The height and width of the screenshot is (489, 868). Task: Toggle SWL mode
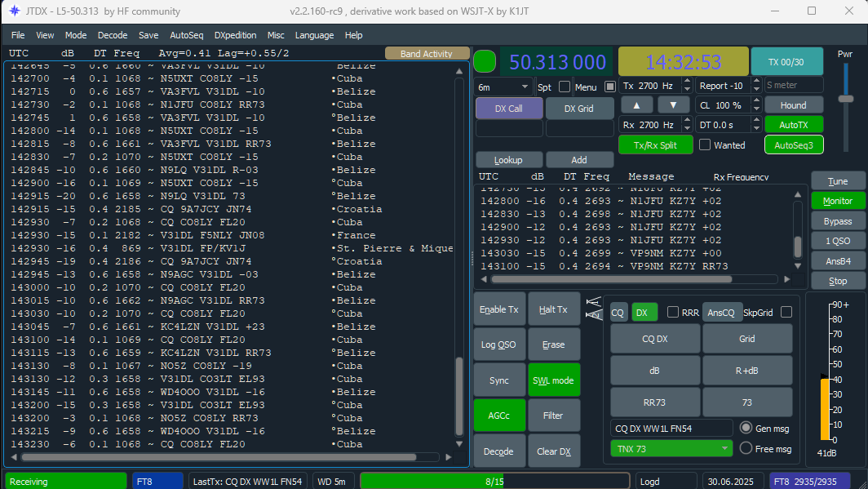553,380
